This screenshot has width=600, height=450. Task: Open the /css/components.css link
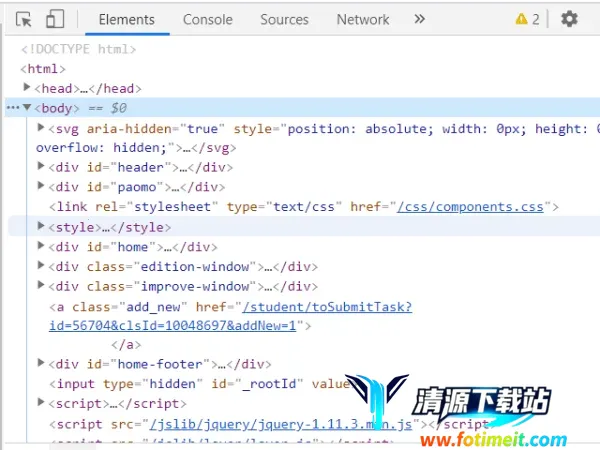tap(470, 207)
